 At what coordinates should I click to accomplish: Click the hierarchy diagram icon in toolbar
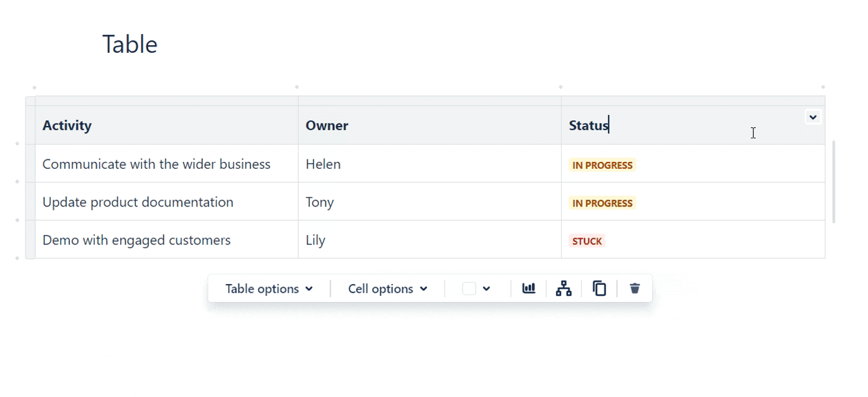point(564,288)
